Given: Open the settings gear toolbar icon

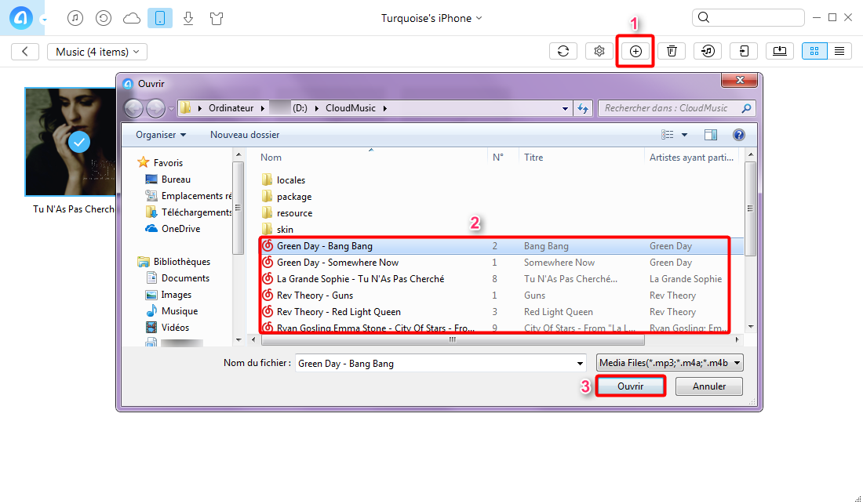Looking at the screenshot, I should point(599,51).
